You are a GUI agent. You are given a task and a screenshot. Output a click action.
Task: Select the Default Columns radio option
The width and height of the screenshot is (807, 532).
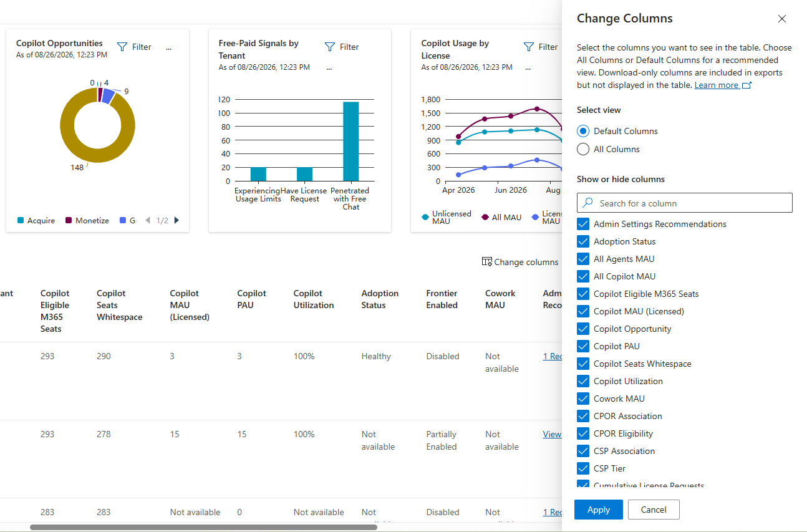pos(583,131)
